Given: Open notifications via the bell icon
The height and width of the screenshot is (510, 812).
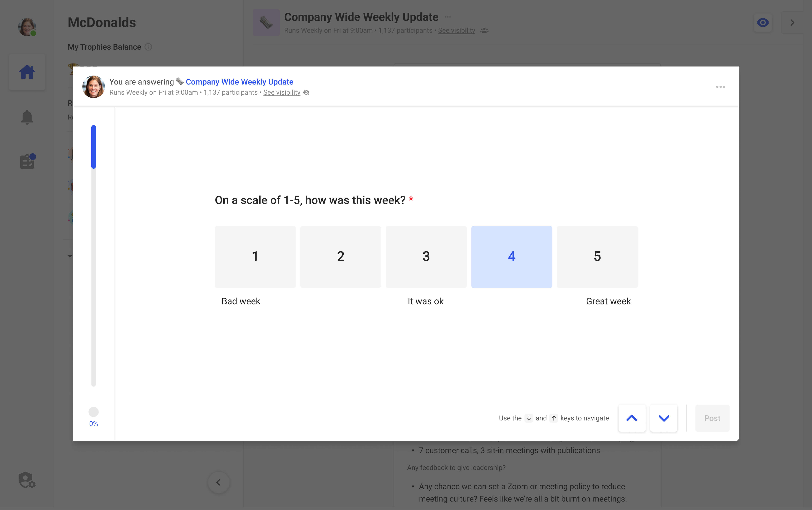Looking at the screenshot, I should [27, 117].
